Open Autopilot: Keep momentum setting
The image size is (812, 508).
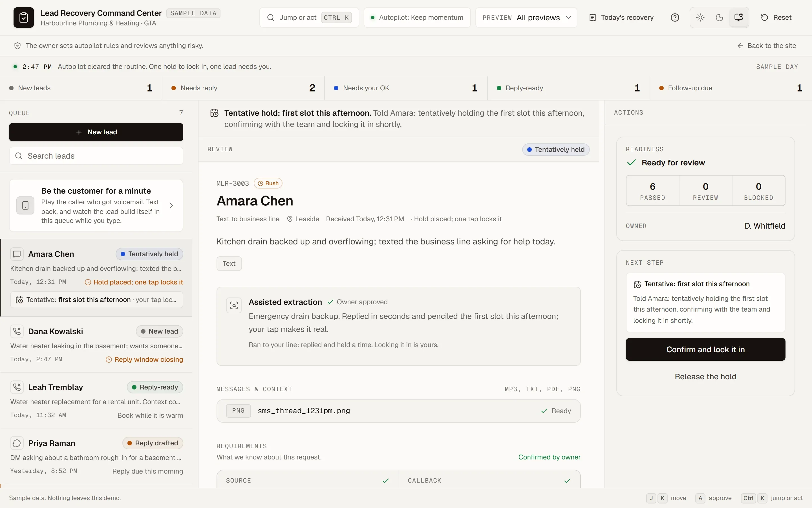(417, 17)
